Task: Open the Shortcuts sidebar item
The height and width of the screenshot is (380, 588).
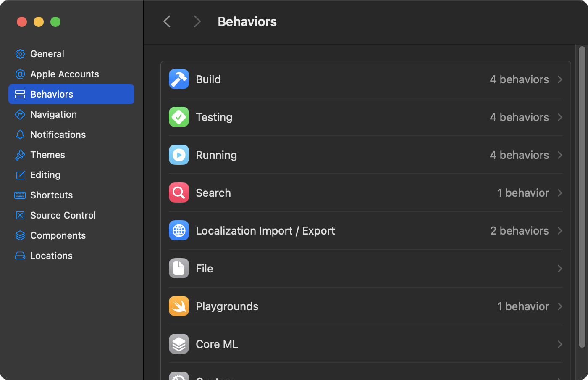Action: 51,195
